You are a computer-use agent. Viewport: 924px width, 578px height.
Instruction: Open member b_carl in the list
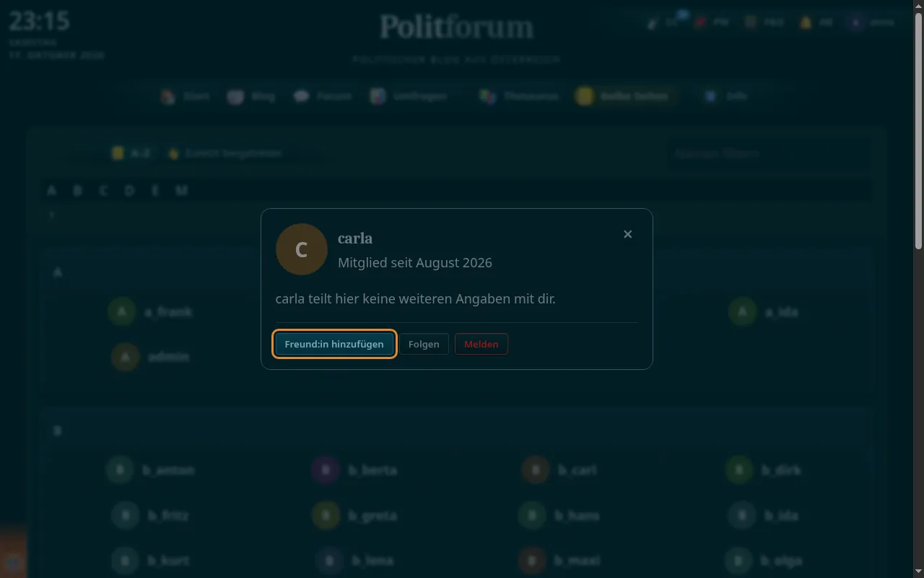coord(559,470)
